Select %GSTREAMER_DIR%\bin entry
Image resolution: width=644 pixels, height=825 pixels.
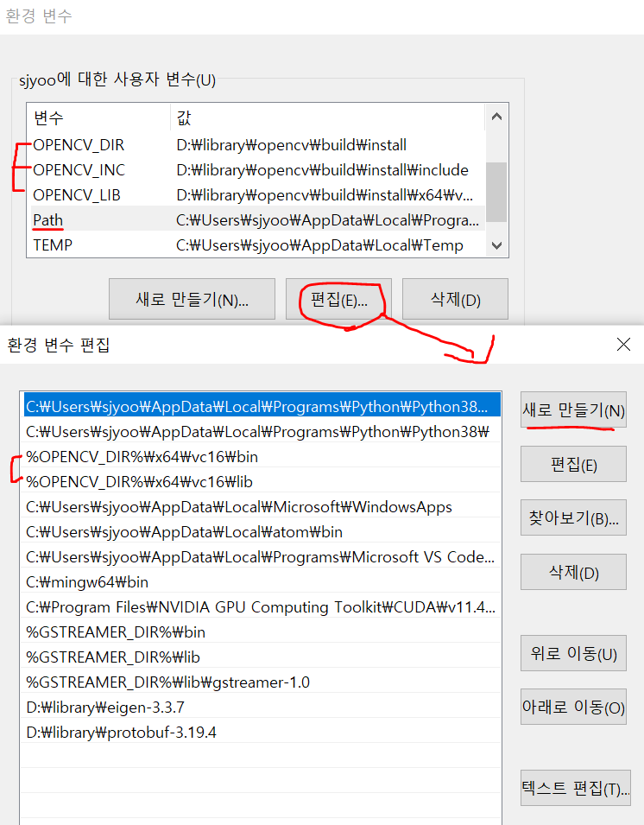(262, 631)
